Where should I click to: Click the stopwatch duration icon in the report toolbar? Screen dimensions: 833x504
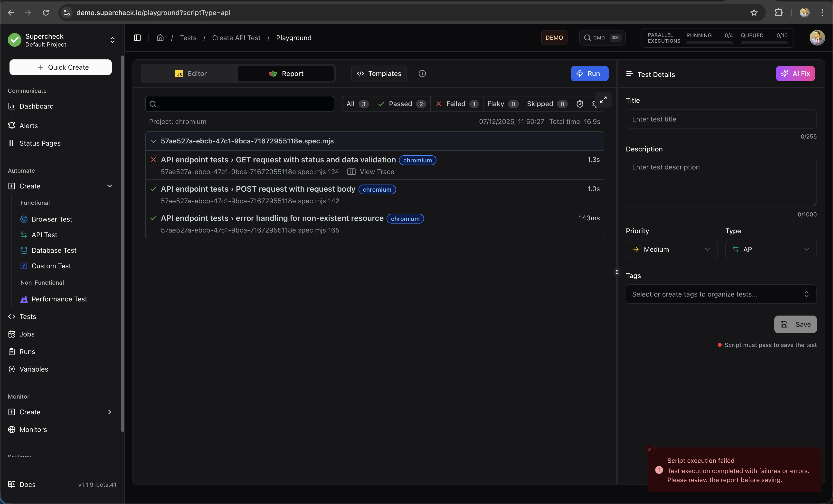(x=580, y=104)
